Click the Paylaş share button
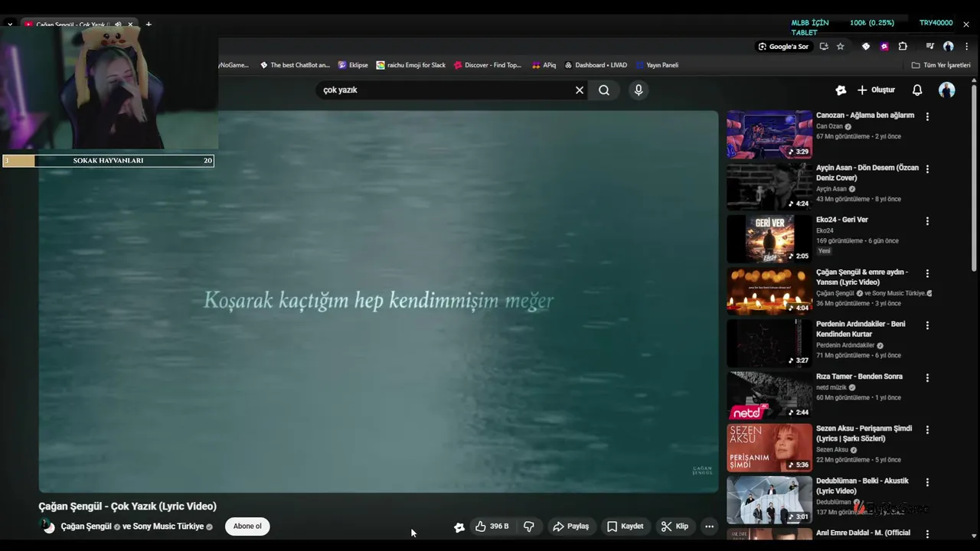The width and height of the screenshot is (980, 551). pyautogui.click(x=571, y=527)
